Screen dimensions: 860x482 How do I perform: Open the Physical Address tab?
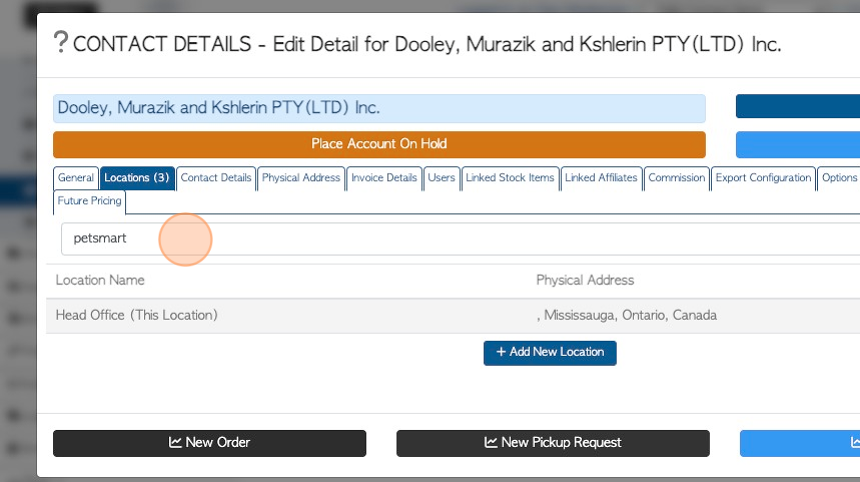pyautogui.click(x=301, y=178)
